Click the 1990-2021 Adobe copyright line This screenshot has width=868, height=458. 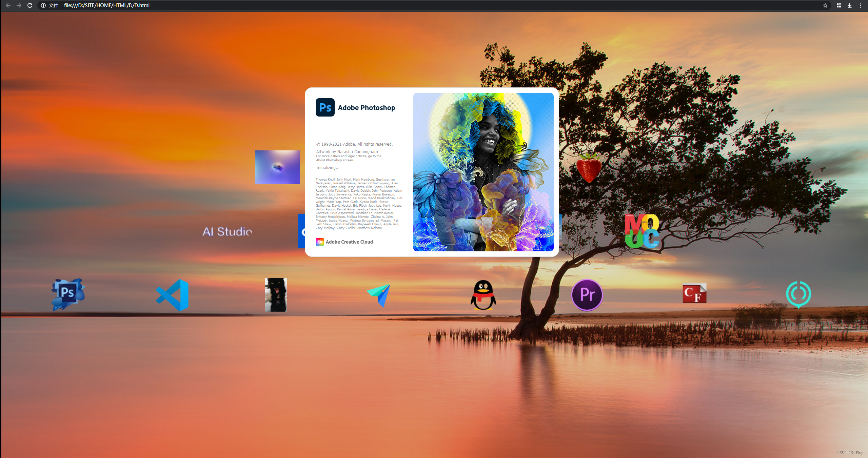(x=354, y=144)
